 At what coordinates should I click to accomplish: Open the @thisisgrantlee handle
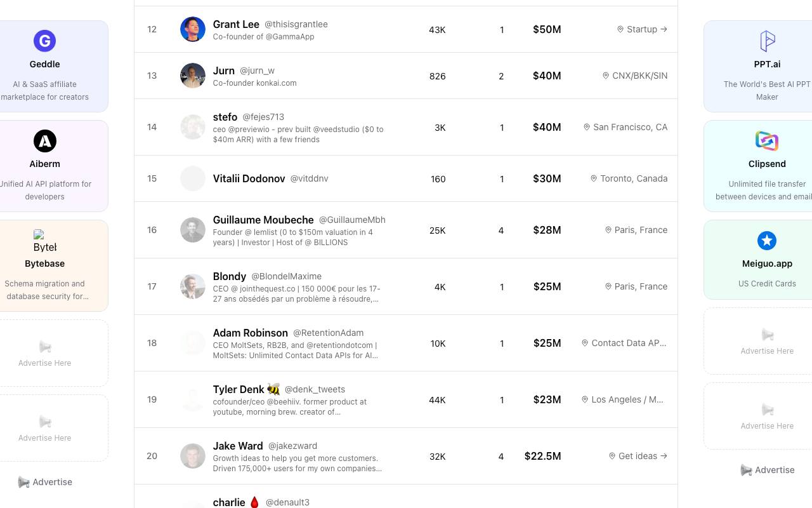[x=296, y=24]
